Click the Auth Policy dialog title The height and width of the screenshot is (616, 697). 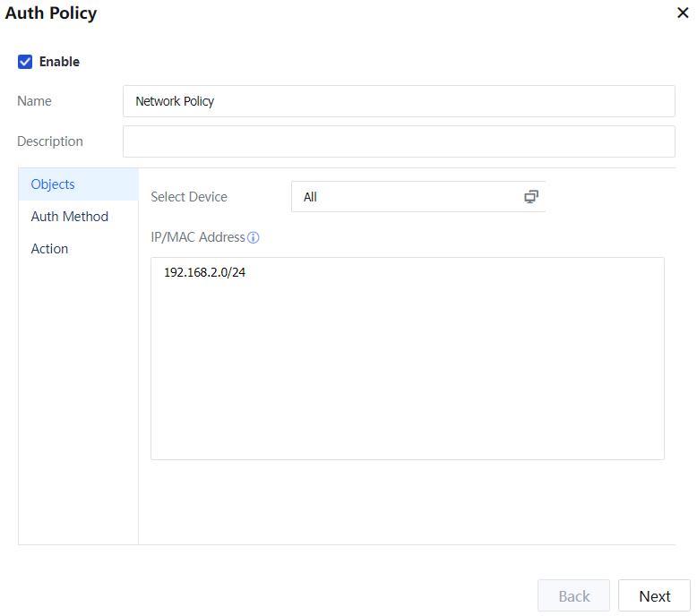point(51,13)
